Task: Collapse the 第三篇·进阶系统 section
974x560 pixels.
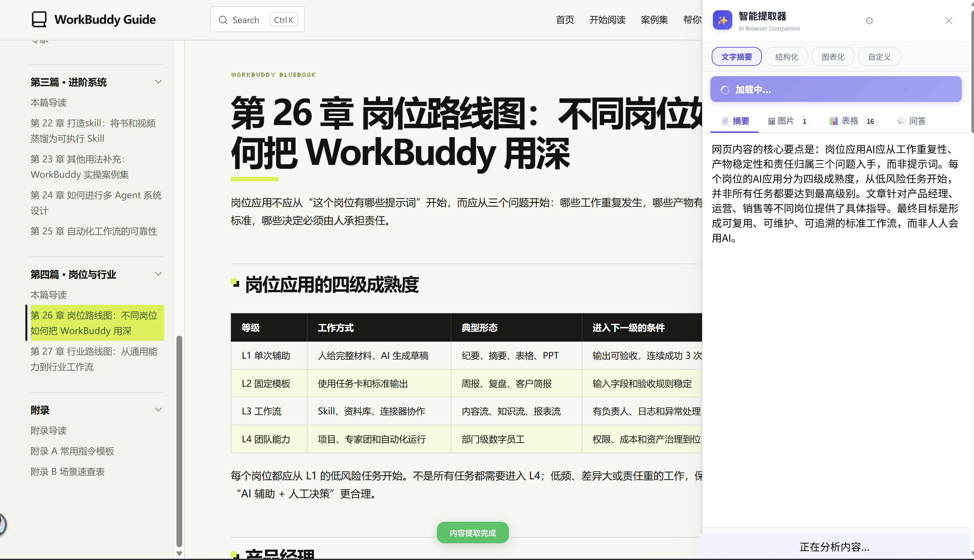Action: point(158,82)
